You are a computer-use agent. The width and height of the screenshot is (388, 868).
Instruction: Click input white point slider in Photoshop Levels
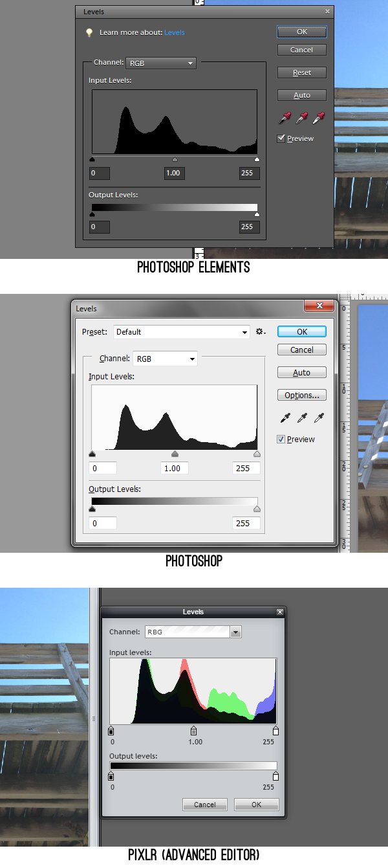point(257,454)
